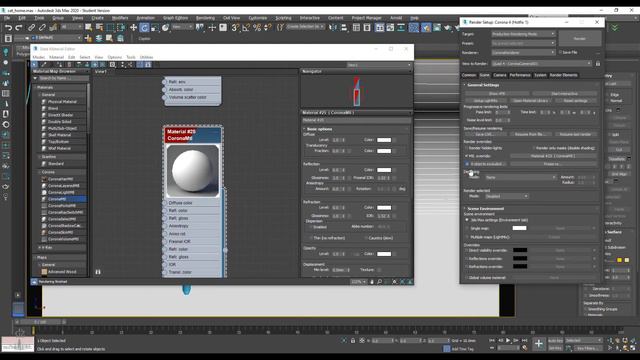Click Delete Selected trash icon in Slate toolbar
Viewport: 640px width, 360px height.
tap(69, 64)
